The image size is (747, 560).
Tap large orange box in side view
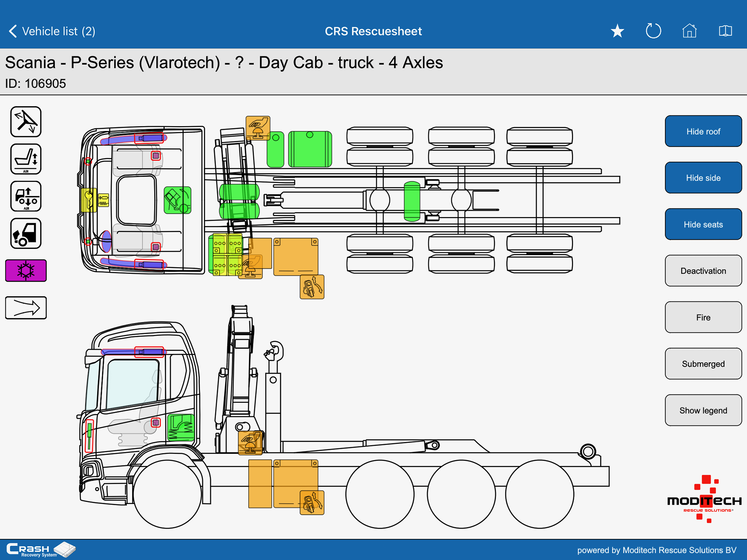click(x=296, y=484)
